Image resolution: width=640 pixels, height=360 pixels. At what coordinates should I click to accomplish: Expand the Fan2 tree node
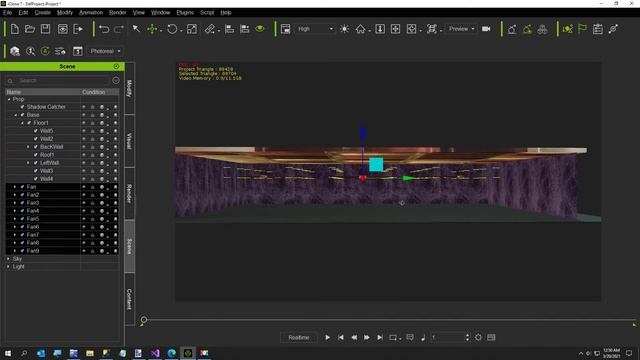coord(15,195)
